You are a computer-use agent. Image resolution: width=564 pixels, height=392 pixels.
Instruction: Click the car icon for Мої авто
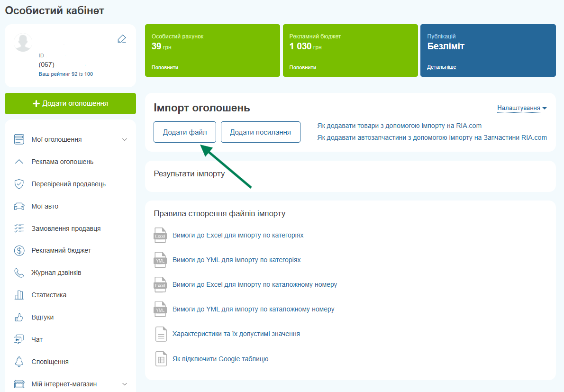[x=18, y=206]
